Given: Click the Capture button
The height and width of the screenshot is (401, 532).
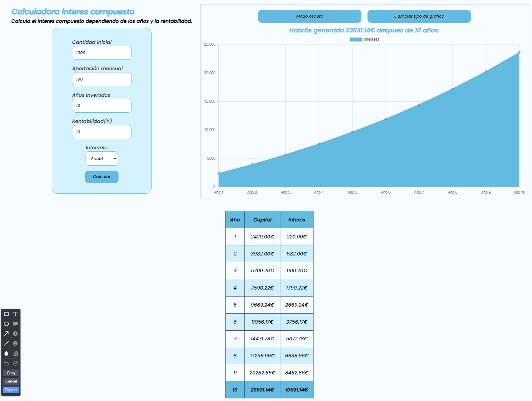Looking at the screenshot, I should tap(11, 390).
